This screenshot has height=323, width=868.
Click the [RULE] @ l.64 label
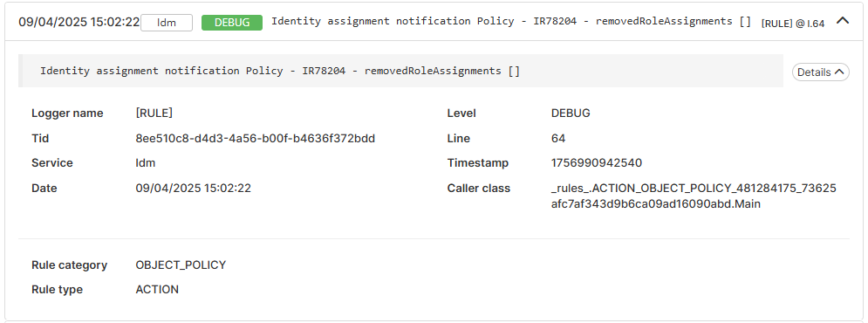pos(793,24)
